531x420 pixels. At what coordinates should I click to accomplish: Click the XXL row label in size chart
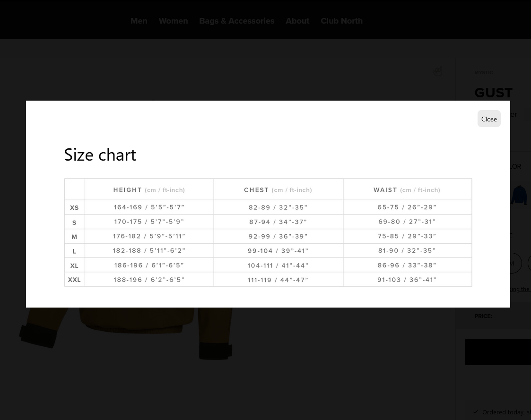click(74, 280)
